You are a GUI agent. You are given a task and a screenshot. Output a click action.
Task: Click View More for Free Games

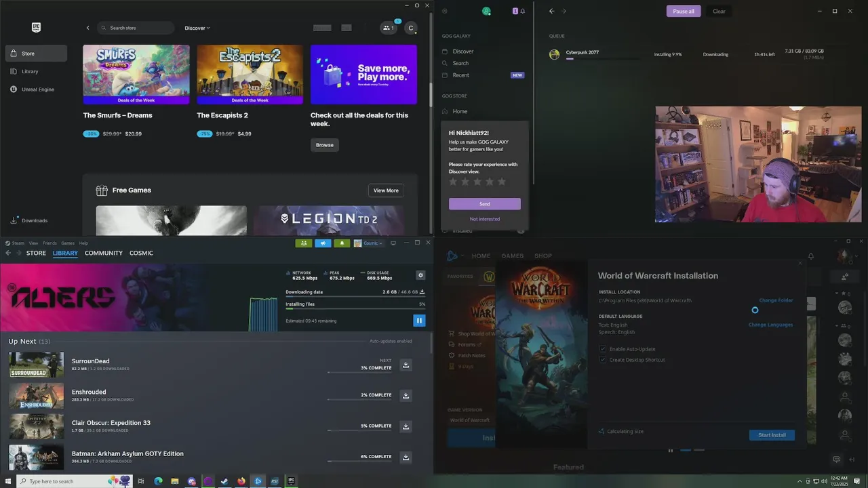coord(386,190)
